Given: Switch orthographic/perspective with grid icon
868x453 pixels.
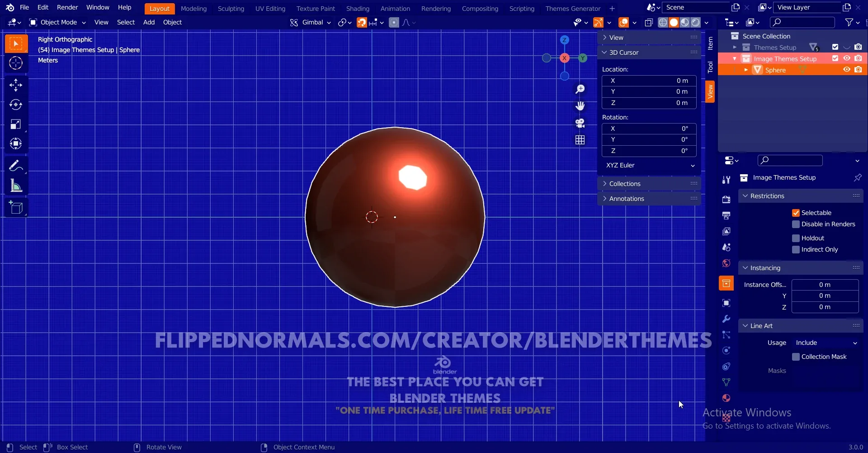Looking at the screenshot, I should click(580, 140).
